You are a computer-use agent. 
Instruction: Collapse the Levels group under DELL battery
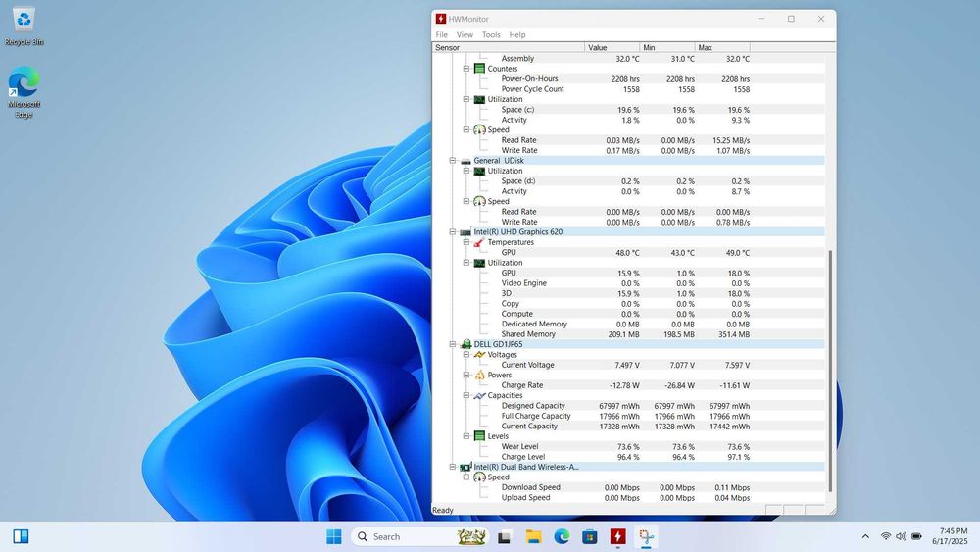tap(466, 436)
